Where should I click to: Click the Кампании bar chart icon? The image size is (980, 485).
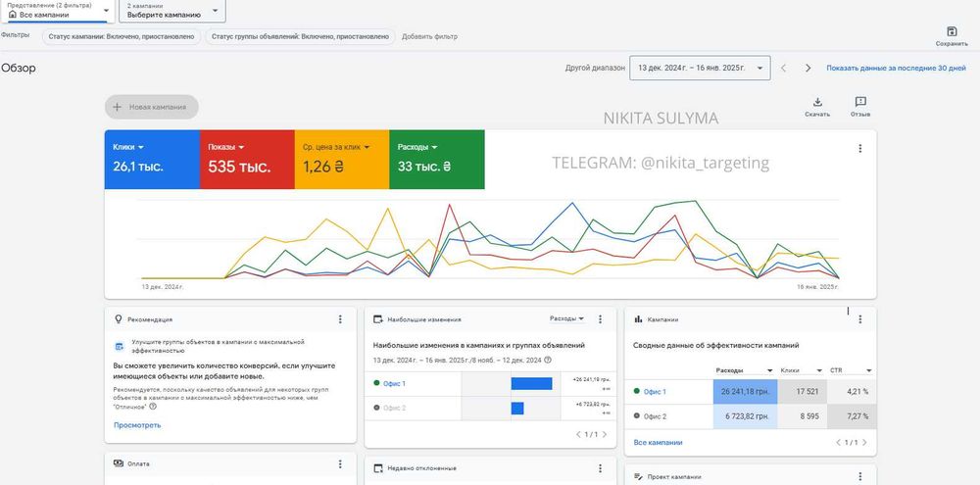(x=638, y=318)
